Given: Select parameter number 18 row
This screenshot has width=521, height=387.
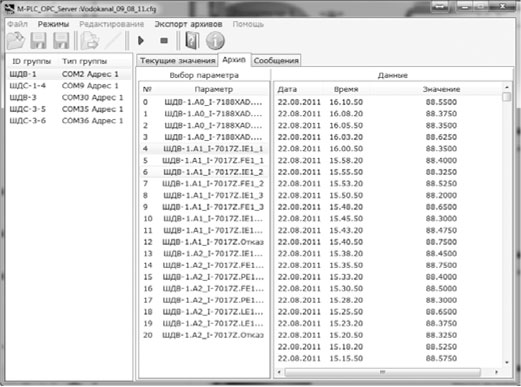Looking at the screenshot, I should 204,312.
